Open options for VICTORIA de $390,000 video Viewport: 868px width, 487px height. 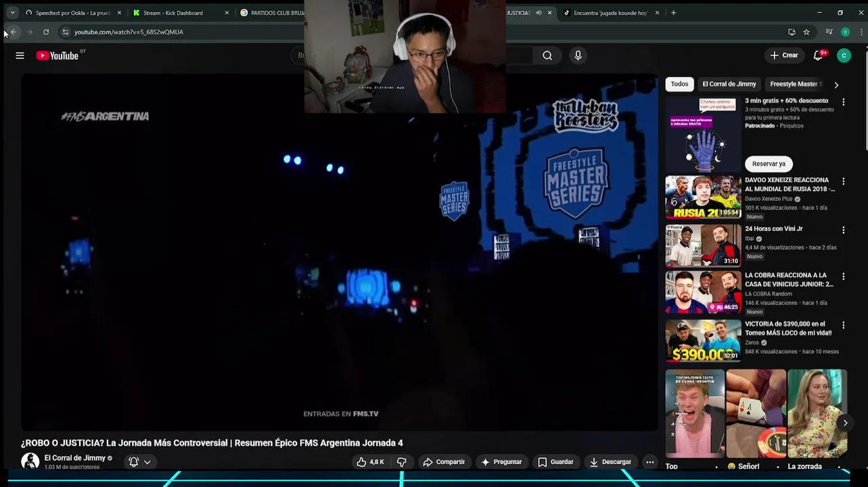[x=843, y=325]
